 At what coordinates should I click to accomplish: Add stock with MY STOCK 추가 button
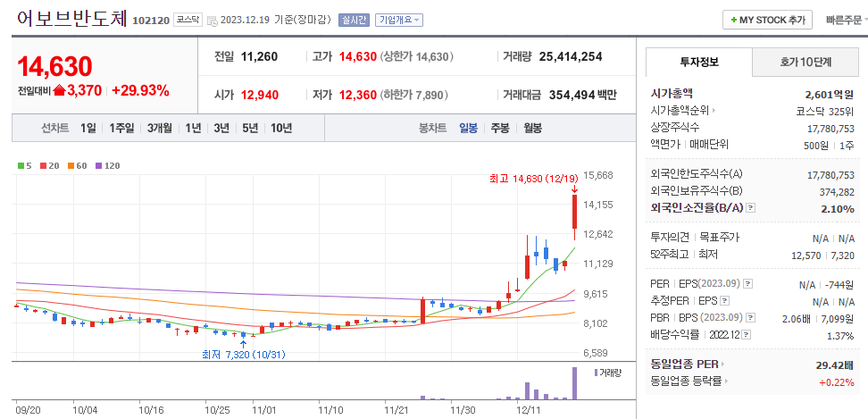tap(767, 20)
